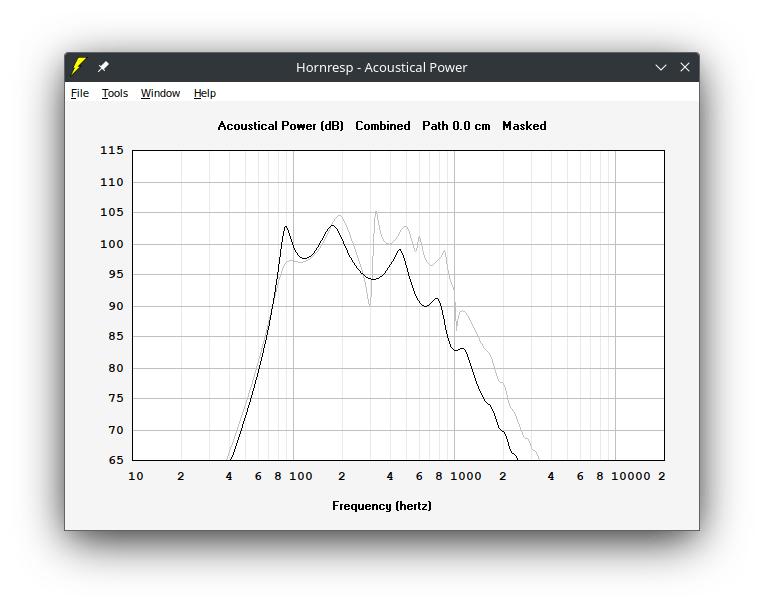Screen dimensions: 764x607
Task: Click the 105 y-axis value
Action: (x=112, y=212)
